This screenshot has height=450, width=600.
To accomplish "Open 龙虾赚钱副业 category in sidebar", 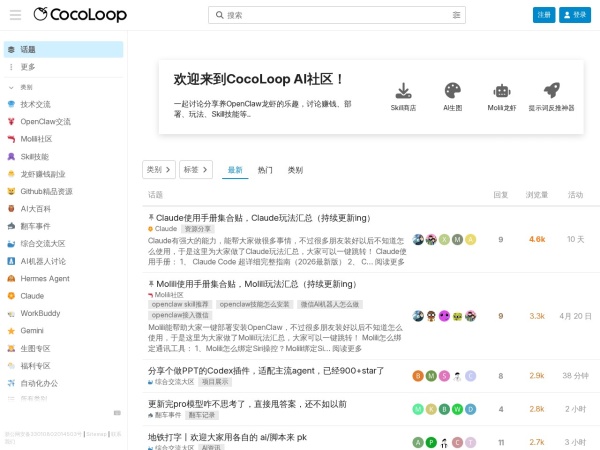I will (42, 174).
